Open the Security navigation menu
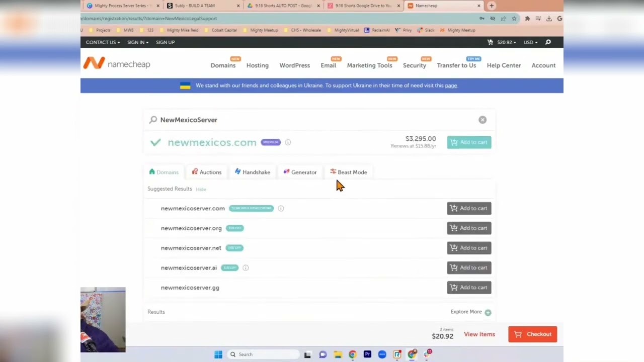 415,65
